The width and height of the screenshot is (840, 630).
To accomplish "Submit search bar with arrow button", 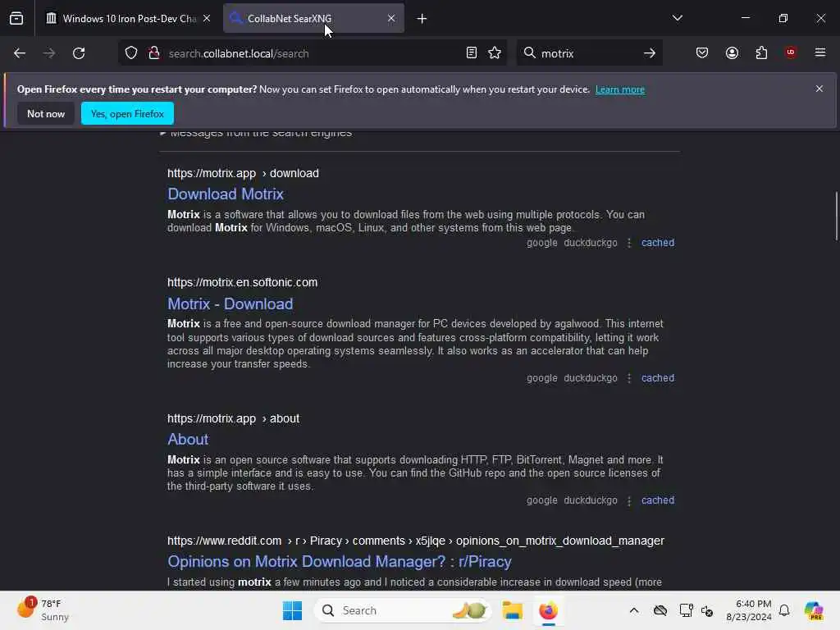I will pos(650,53).
